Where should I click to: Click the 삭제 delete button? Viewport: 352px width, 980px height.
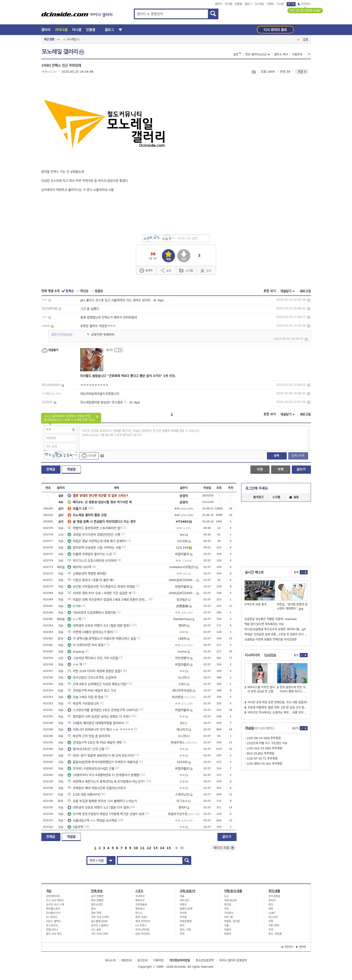[280, 469]
